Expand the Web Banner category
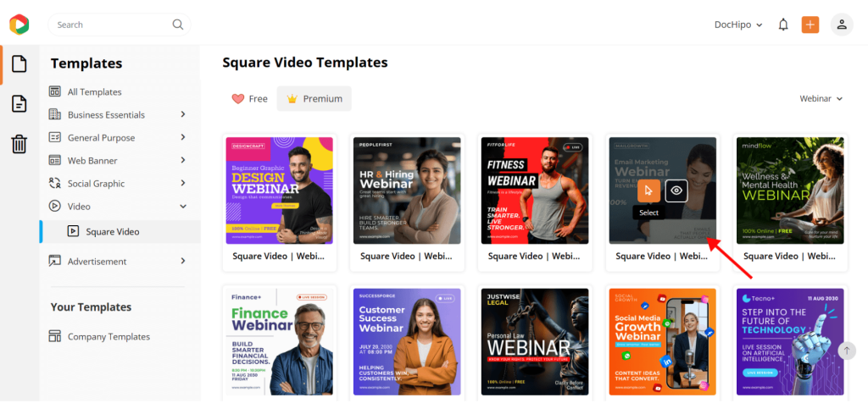 [x=183, y=160]
